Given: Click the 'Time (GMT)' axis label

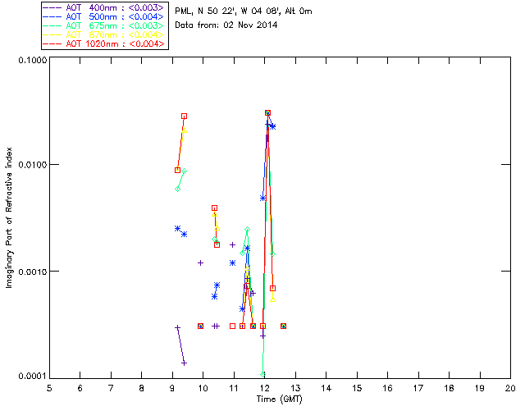Looking at the screenshot, I should [x=279, y=399].
